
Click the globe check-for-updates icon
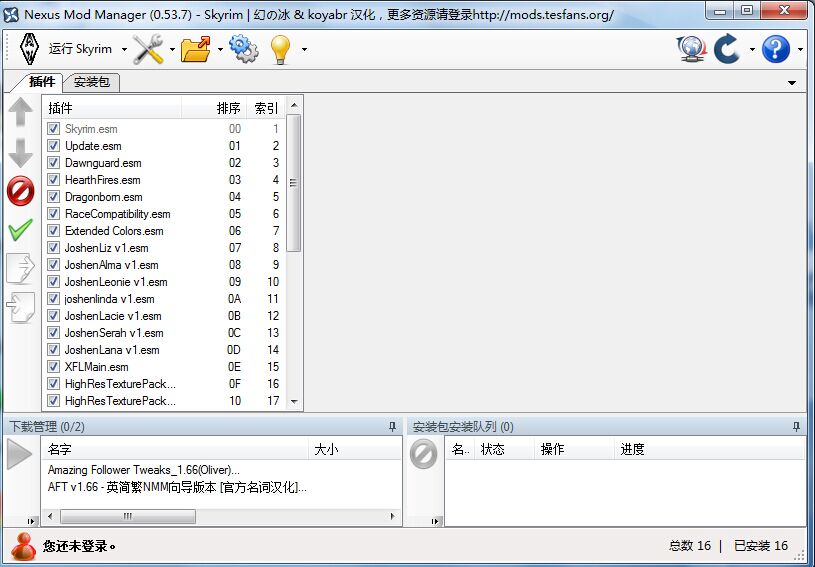pos(691,49)
